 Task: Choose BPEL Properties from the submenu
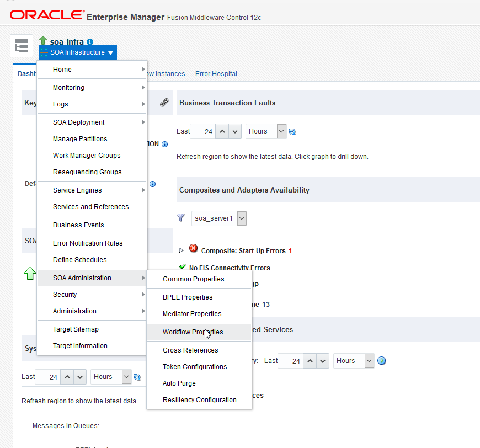[x=199, y=297]
